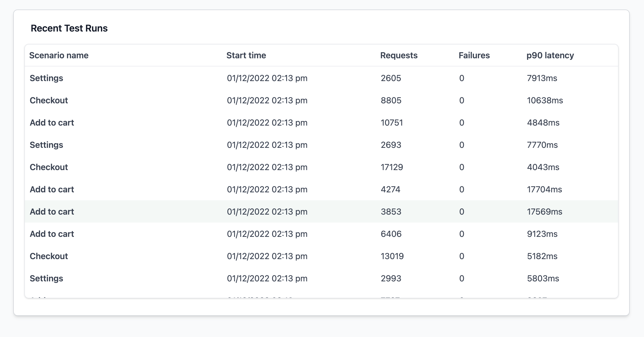Click the p90 latency column header
This screenshot has height=337, width=644.
point(550,55)
